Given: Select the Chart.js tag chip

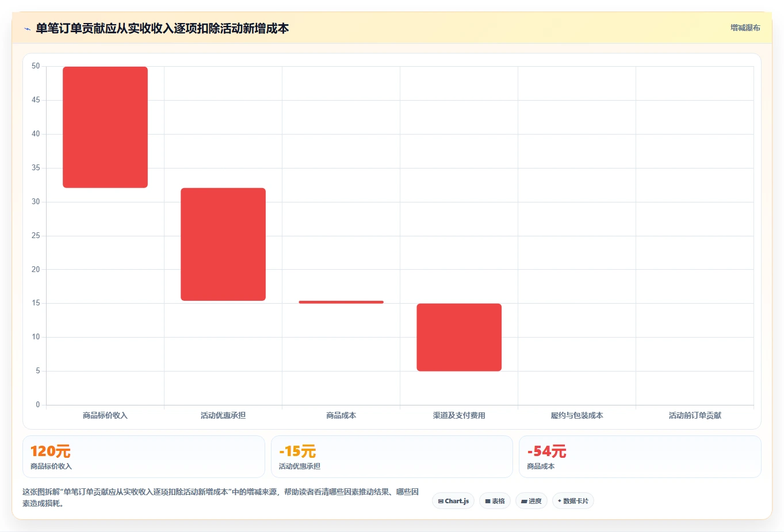Looking at the screenshot, I should [x=453, y=501].
